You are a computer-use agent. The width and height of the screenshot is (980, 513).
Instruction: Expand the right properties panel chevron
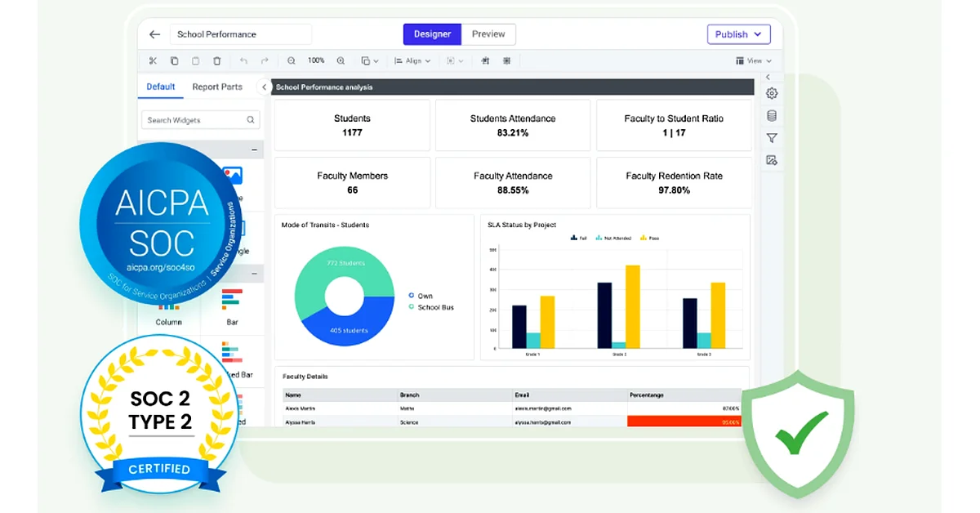(x=768, y=77)
